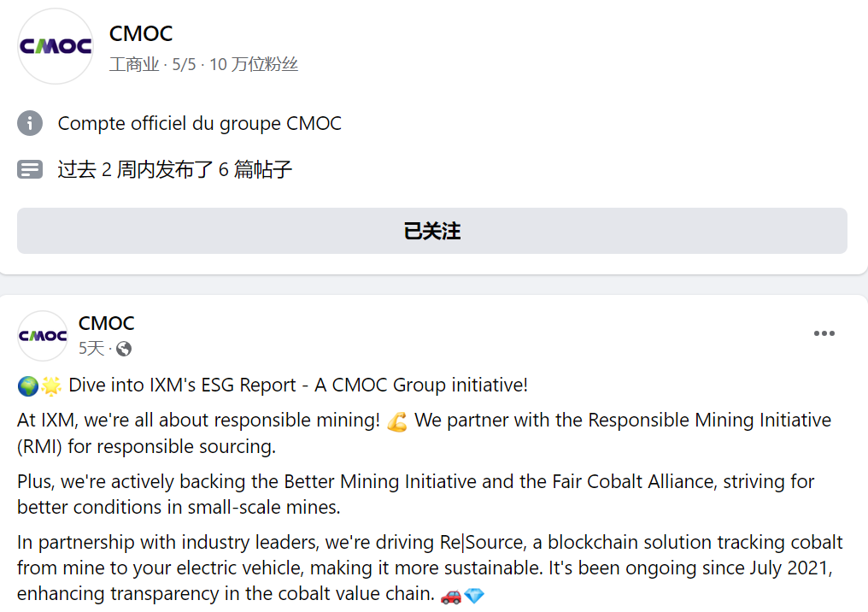Click the 过去 2 周内发布了 6 篇帖子 text
Viewport: 868px width, 612px height.
[175, 169]
